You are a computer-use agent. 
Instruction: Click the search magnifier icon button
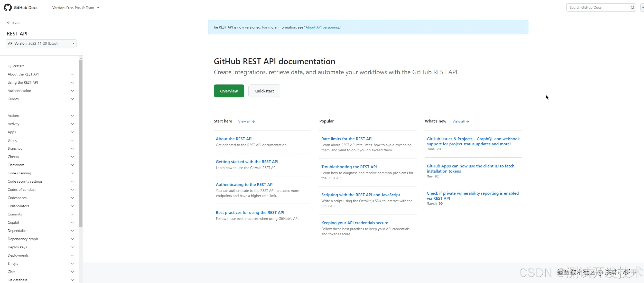[x=632, y=8]
